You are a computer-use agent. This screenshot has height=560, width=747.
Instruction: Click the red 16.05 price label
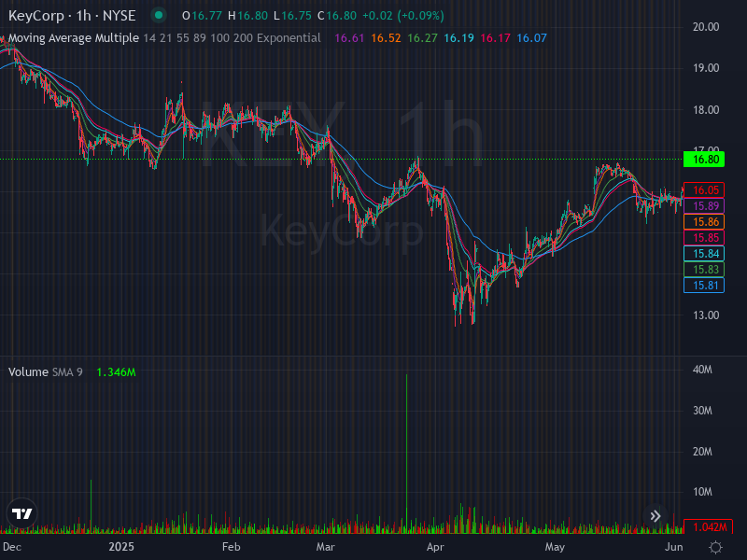coord(704,190)
